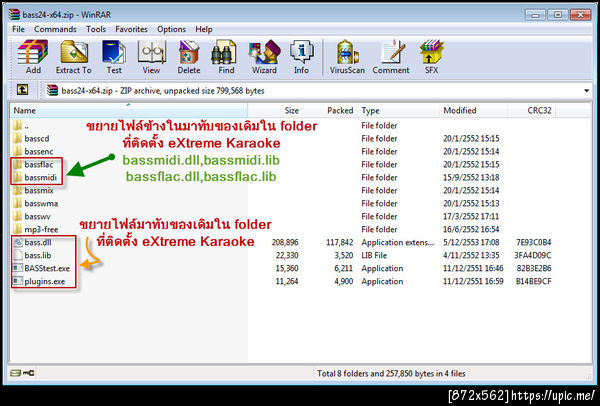This screenshot has width=600, height=406.
Task: Close the WinRAR window
Action: pos(580,15)
